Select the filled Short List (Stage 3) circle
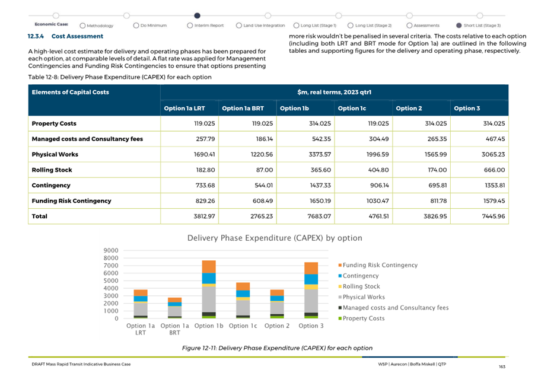Image resolution: width=554 pixels, height=392 pixels. coord(459,26)
